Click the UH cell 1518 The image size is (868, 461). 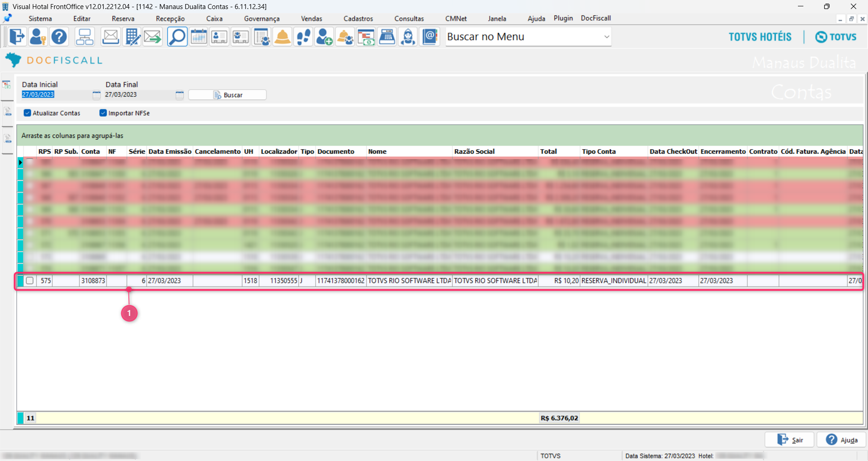coord(250,281)
